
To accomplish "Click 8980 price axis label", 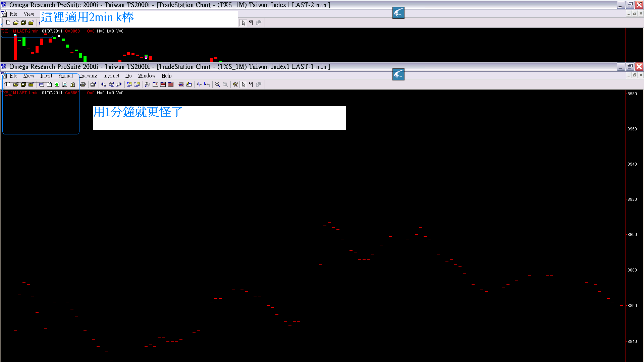I will [632, 94].
